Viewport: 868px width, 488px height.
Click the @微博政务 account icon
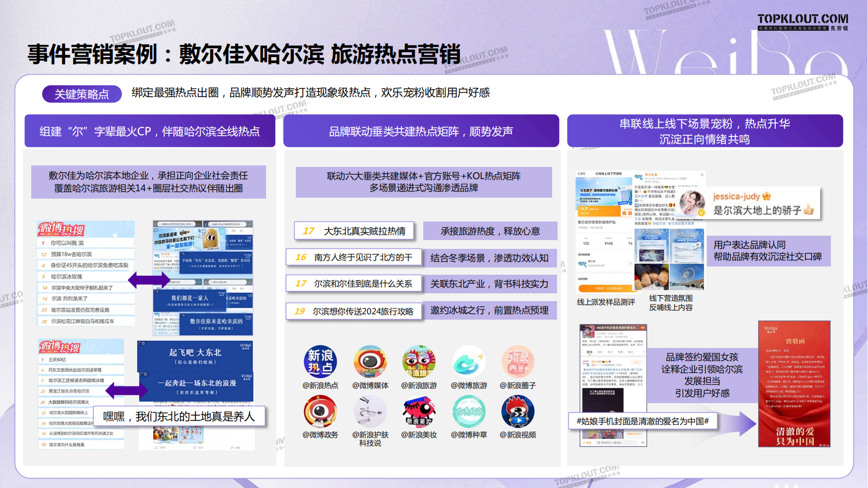[x=320, y=411]
